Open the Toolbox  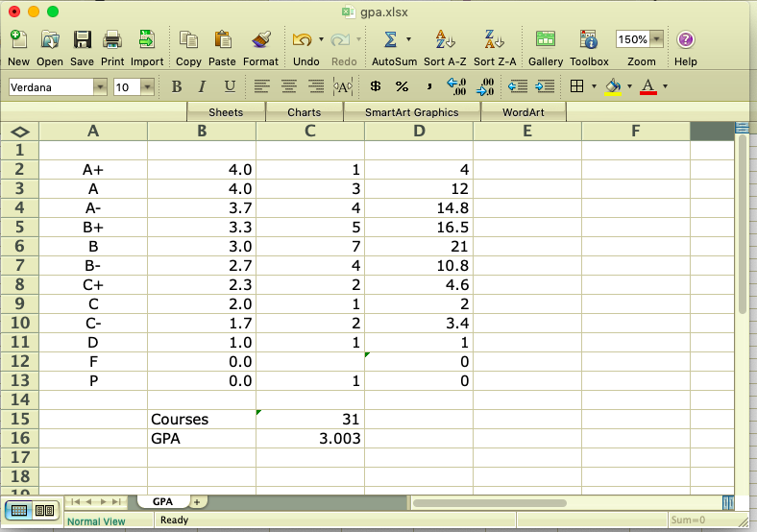click(x=589, y=40)
